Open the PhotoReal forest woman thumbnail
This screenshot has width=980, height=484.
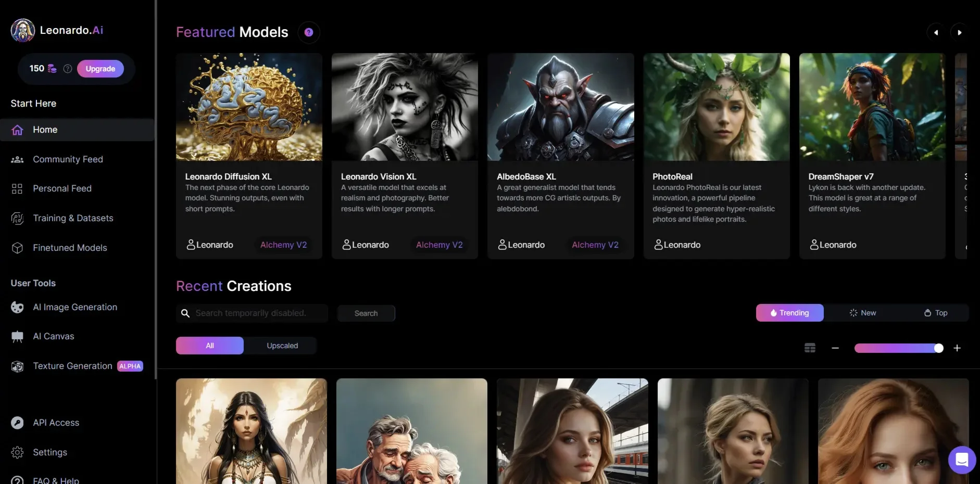(717, 107)
